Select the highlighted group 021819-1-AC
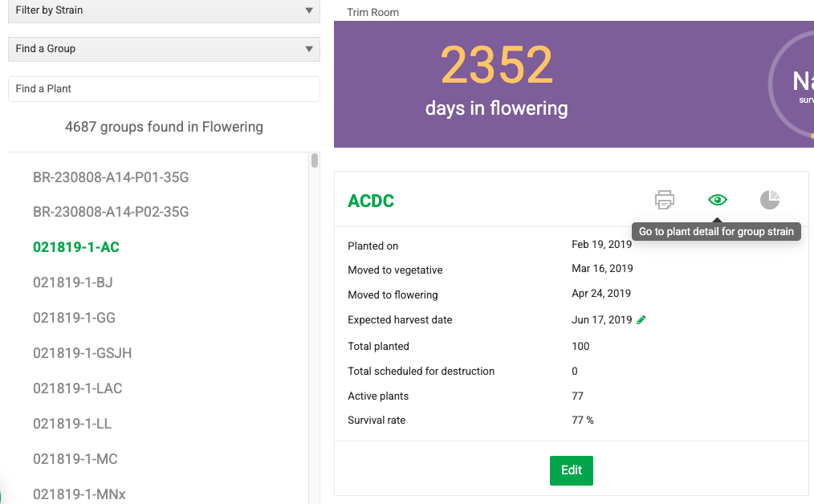 point(76,247)
